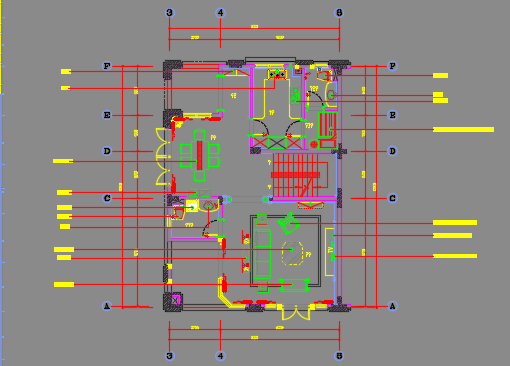Viewport: 510px width, 366px height.
Task: Pick axis bubble D left of the plan
Action: (107, 151)
